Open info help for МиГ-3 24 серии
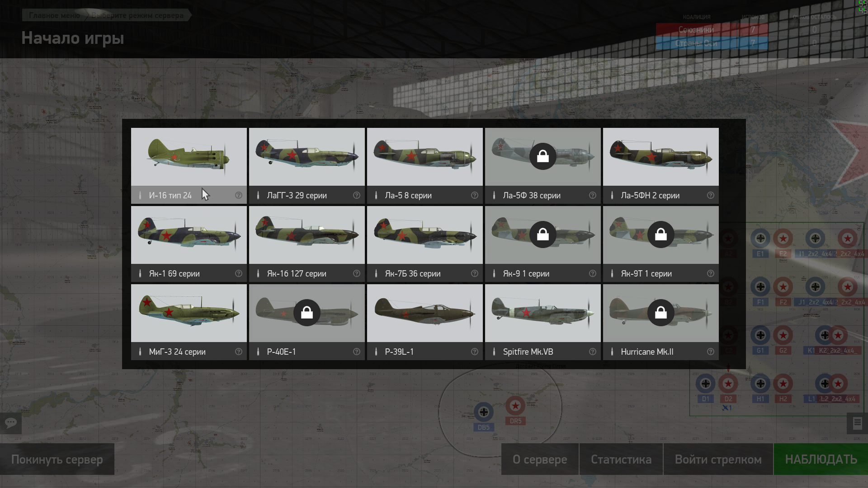The height and width of the screenshot is (488, 868). click(238, 352)
